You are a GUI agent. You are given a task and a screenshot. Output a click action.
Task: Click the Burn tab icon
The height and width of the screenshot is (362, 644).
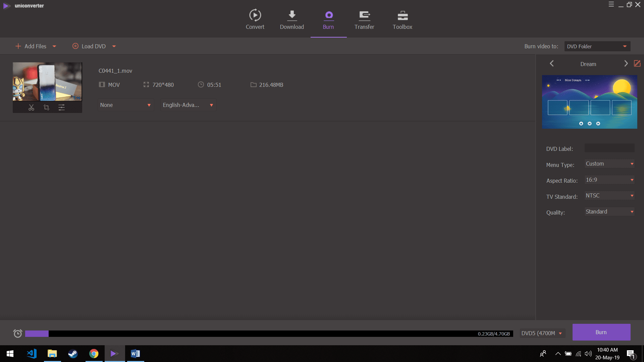point(329,15)
